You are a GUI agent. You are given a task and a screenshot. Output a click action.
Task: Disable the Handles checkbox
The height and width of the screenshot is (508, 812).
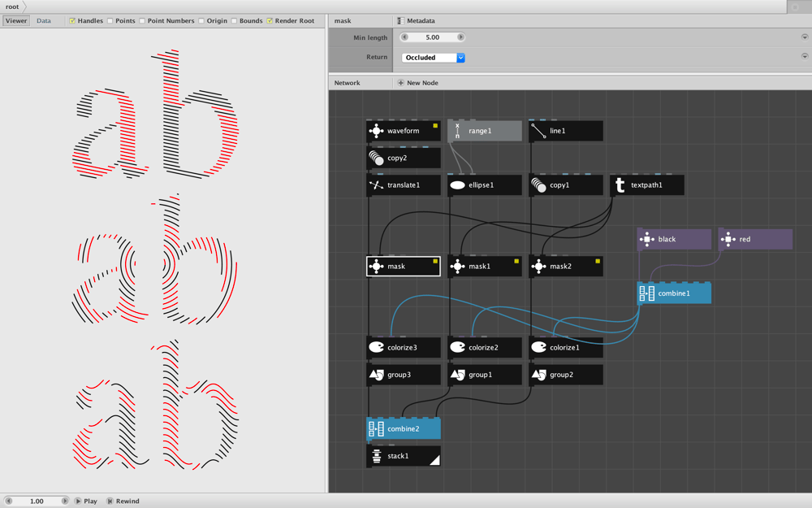pos(72,21)
